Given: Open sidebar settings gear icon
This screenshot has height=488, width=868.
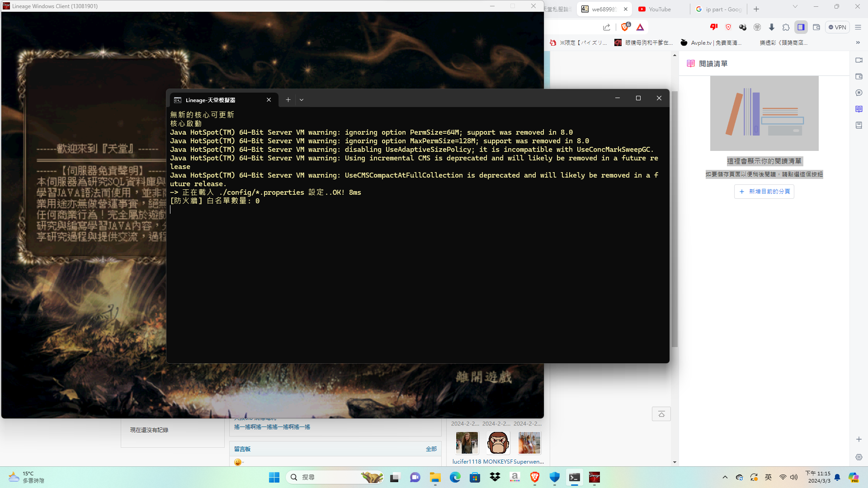Looking at the screenshot, I should pos(859,457).
